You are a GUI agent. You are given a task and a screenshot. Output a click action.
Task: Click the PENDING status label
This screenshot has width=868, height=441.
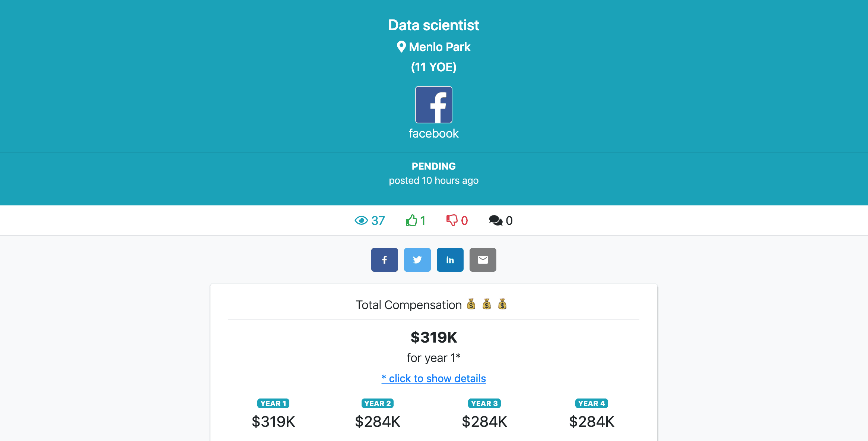tap(434, 166)
